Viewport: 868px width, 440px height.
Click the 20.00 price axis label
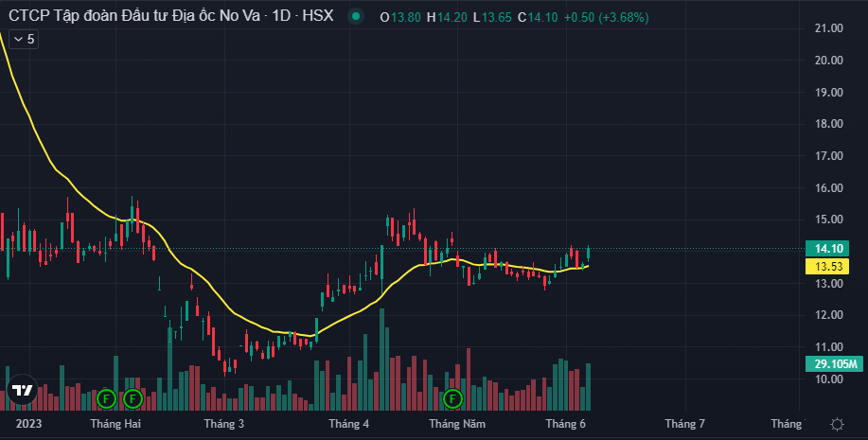tap(829, 61)
